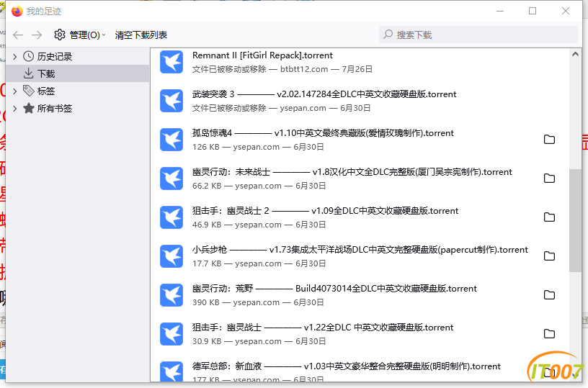Open folder for 幽灵行动：荒野 download
The image size is (588, 388).
(549, 295)
